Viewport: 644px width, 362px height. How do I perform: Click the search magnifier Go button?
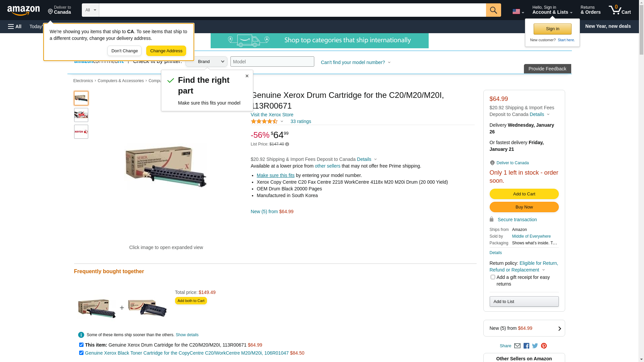[x=493, y=10]
